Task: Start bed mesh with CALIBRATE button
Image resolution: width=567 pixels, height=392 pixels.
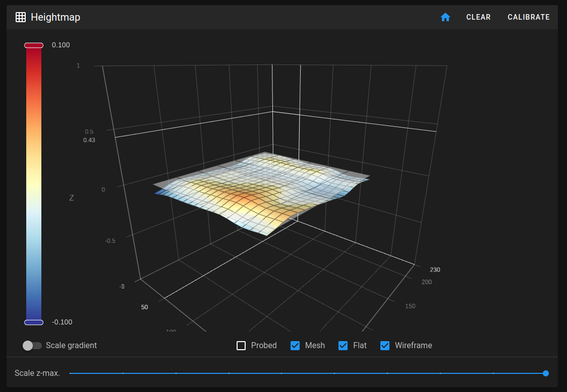Action: click(x=528, y=17)
